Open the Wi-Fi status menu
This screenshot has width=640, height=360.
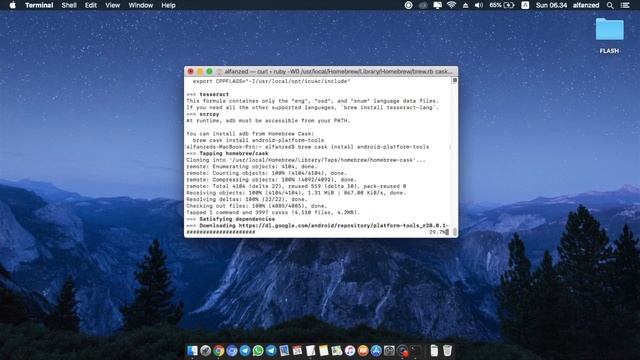tap(451, 5)
